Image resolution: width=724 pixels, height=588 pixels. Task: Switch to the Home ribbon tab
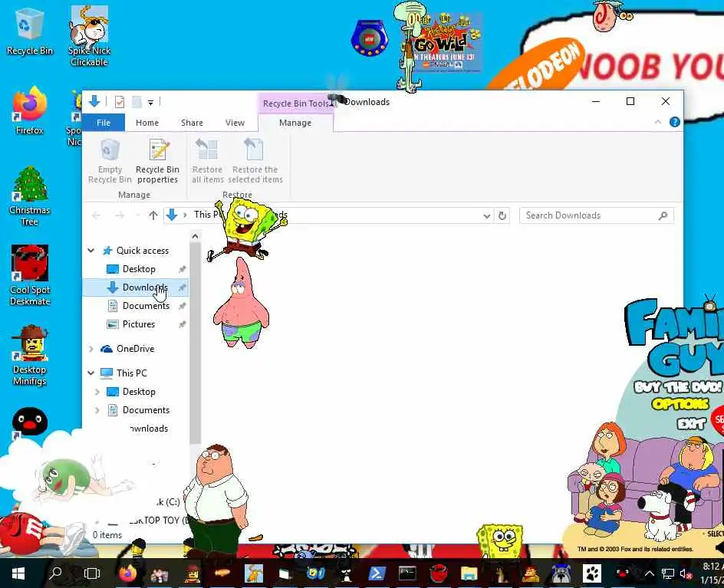tap(147, 123)
